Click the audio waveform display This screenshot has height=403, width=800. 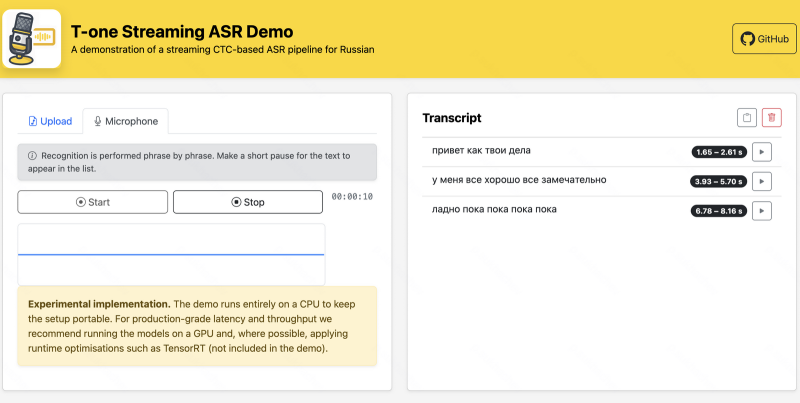point(171,255)
